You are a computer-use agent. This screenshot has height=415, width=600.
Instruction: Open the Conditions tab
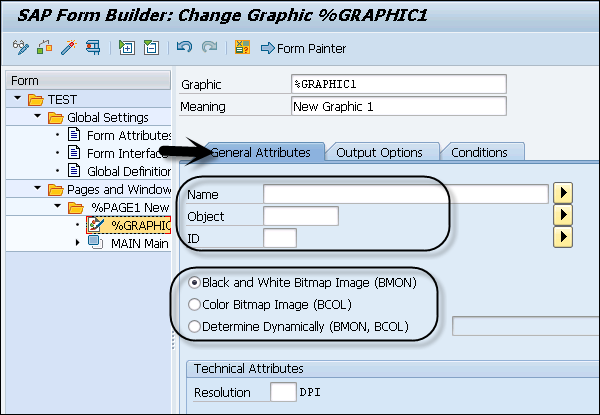point(479,152)
